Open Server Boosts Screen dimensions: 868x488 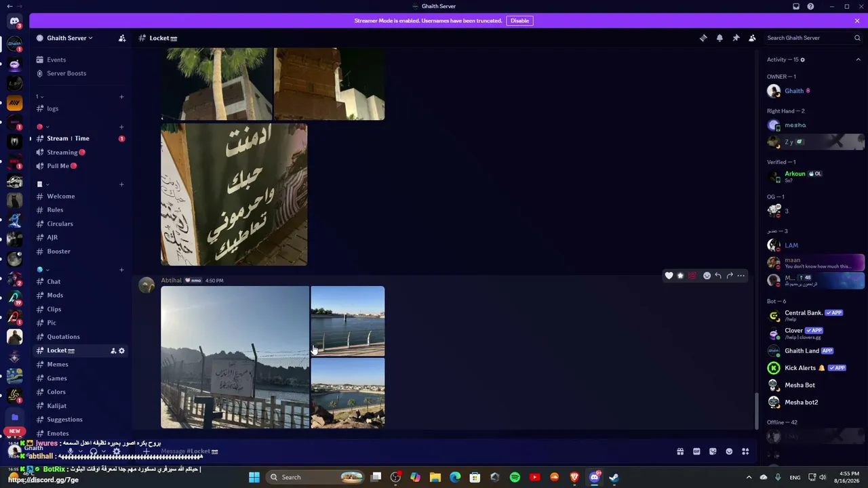tap(66, 73)
